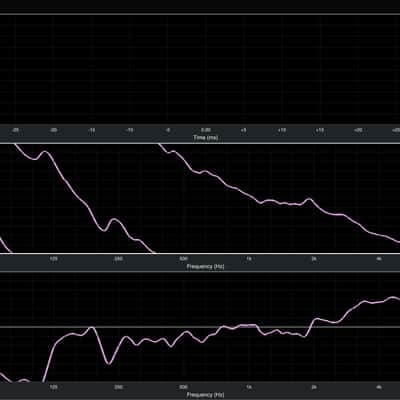Click the deep dip in the bottom magnitude trace
Image resolution: width=400 pixels, height=400 pixels.
(109, 363)
